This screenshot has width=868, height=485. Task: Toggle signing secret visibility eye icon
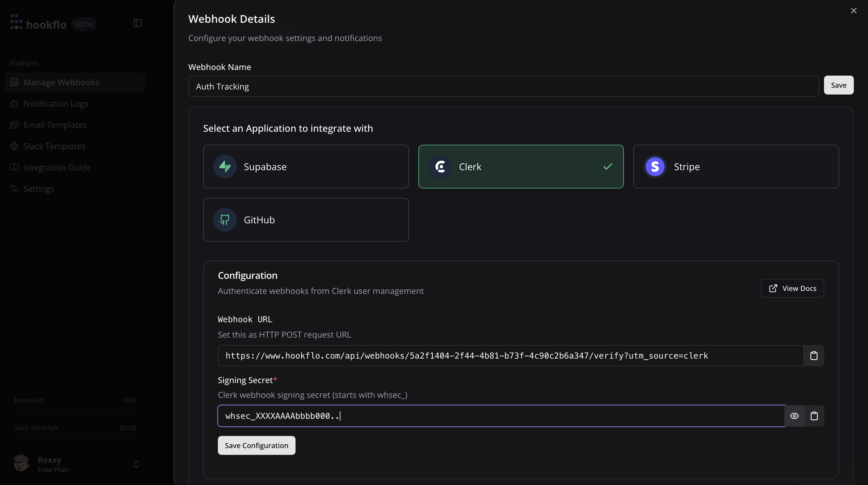coord(794,416)
